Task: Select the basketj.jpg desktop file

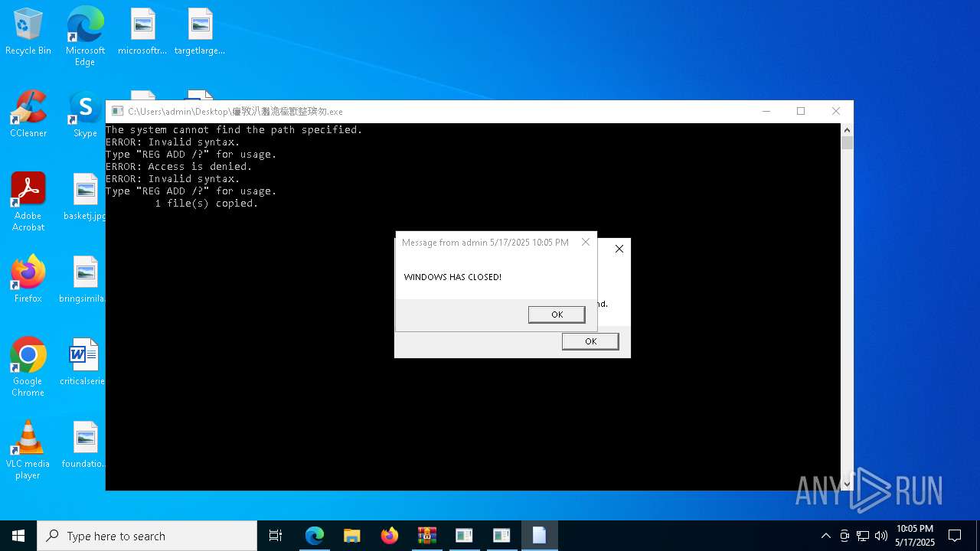Action: pos(85,197)
